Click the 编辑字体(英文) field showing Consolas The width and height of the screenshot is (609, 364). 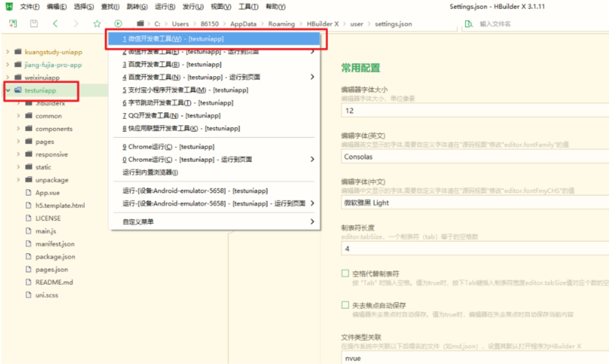click(x=475, y=157)
